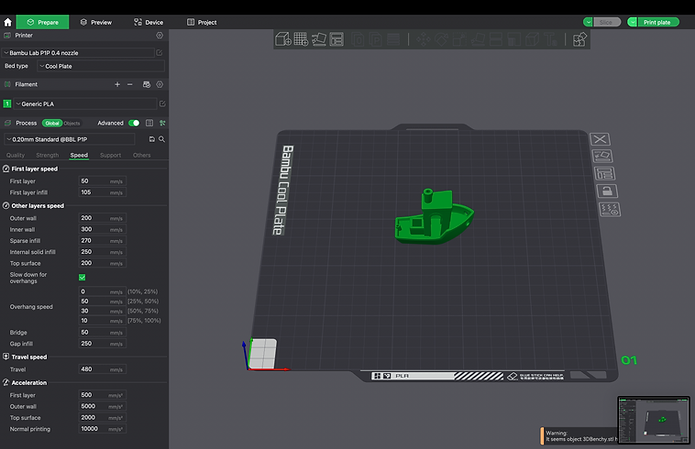Click the Add model cube icon

click(283, 39)
